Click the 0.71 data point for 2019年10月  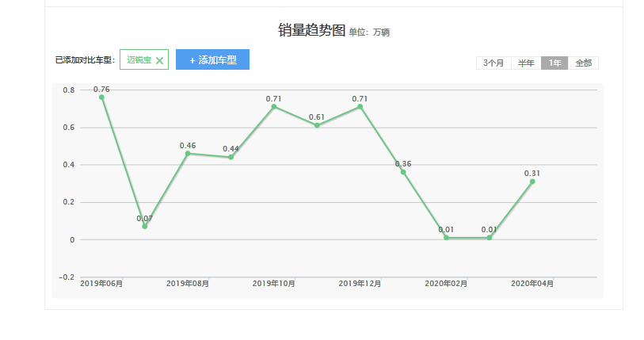(x=274, y=106)
